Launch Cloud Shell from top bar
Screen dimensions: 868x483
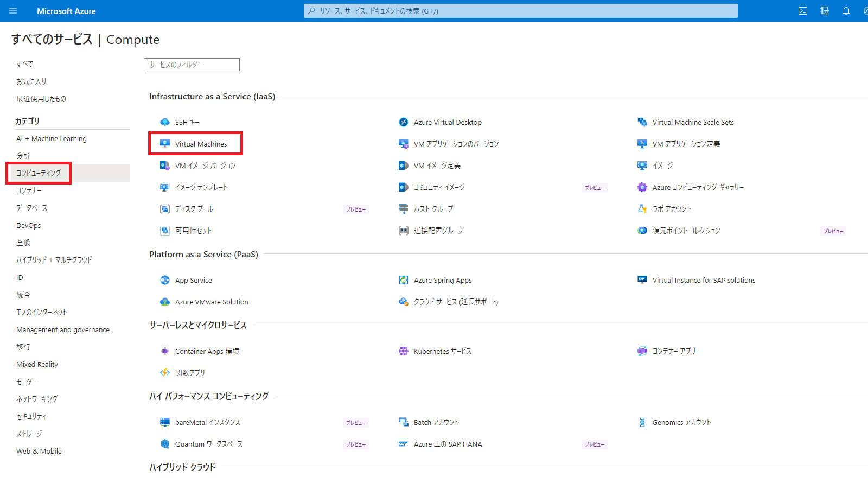[x=803, y=11]
